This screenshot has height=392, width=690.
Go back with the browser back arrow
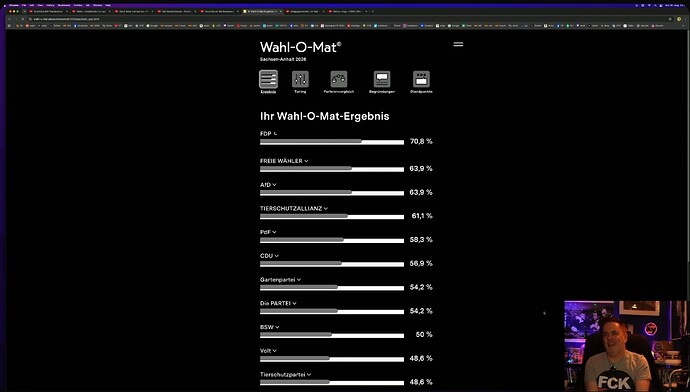pos(9,19)
